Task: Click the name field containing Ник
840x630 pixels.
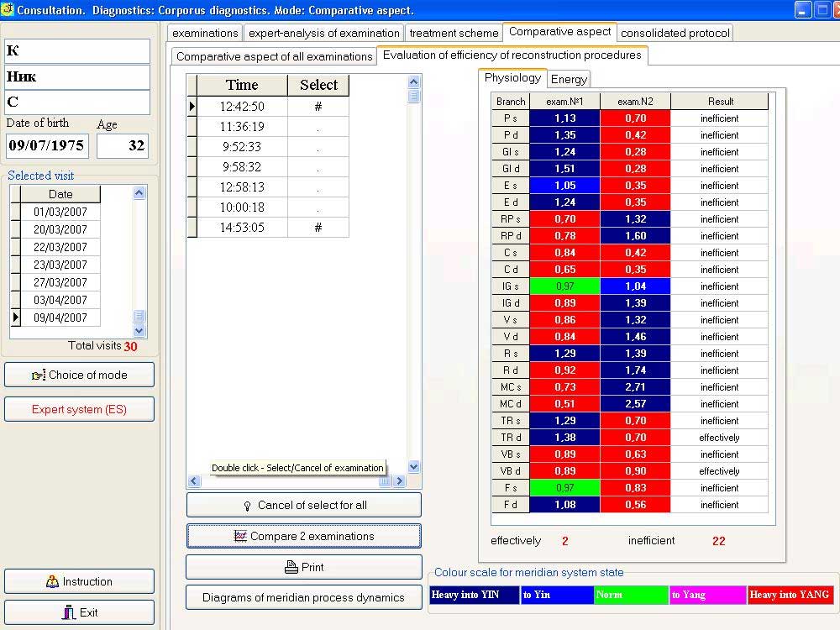Action: coord(77,77)
